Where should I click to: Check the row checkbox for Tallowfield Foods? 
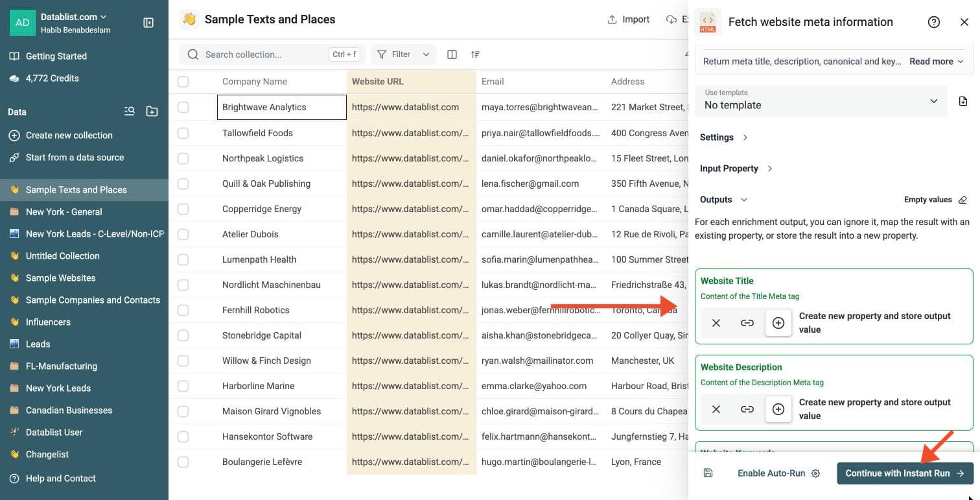pyautogui.click(x=183, y=133)
